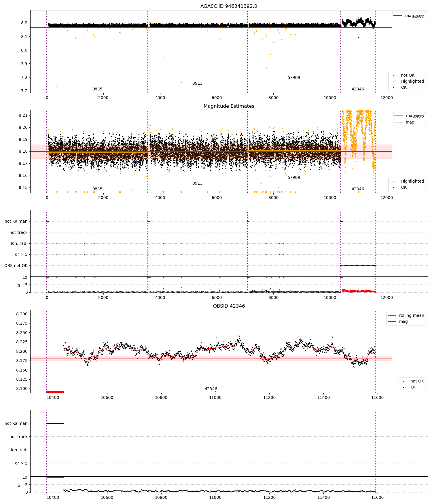432x504 pixels.
Task: Click "42346" in the Magnitude Estimates plot
Action: point(358,189)
